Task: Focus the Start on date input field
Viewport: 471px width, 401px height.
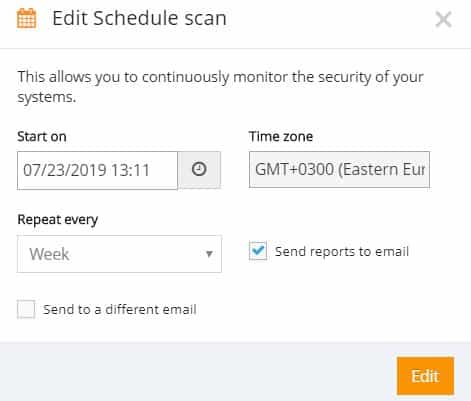Action: click(98, 170)
